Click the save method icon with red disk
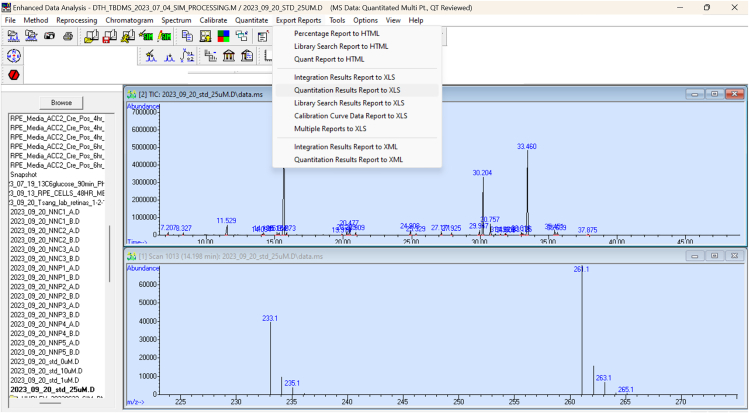This screenshot has height=413, width=749. (109, 36)
